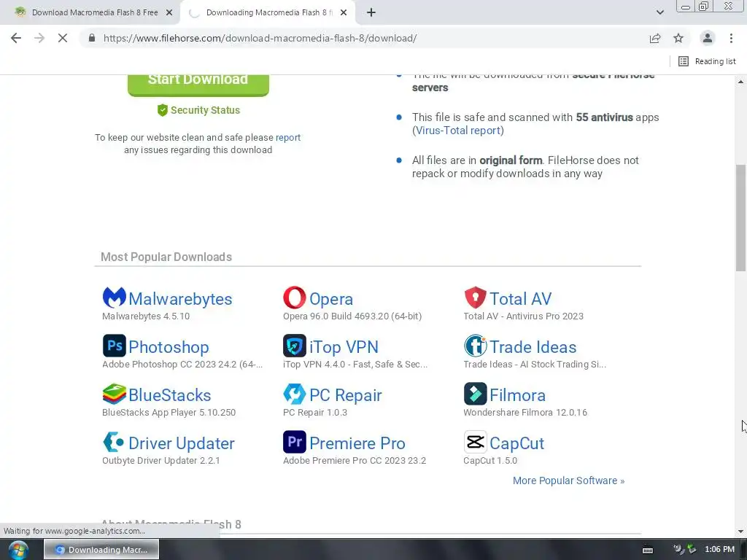Click the Filmora app icon
The height and width of the screenshot is (560, 747).
tap(475, 394)
